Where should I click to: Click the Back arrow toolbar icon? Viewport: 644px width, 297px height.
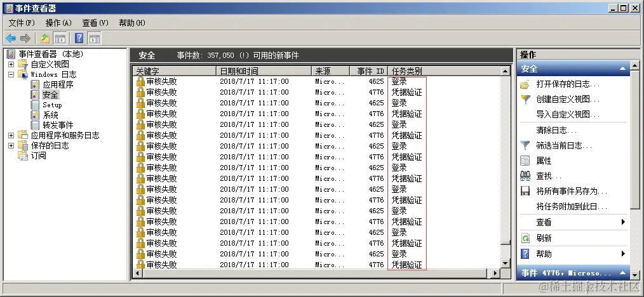click(x=11, y=39)
